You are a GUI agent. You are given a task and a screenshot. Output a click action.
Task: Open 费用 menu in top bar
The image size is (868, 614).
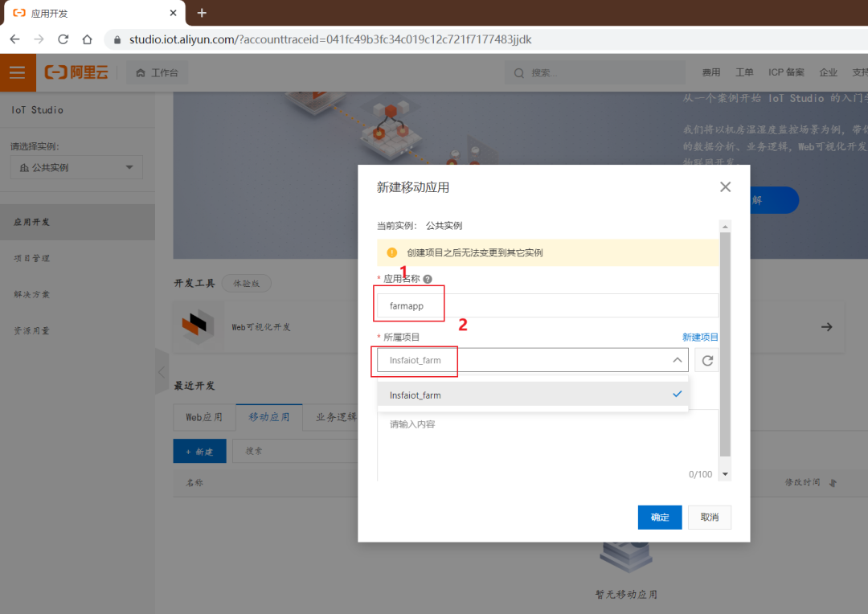(710, 72)
